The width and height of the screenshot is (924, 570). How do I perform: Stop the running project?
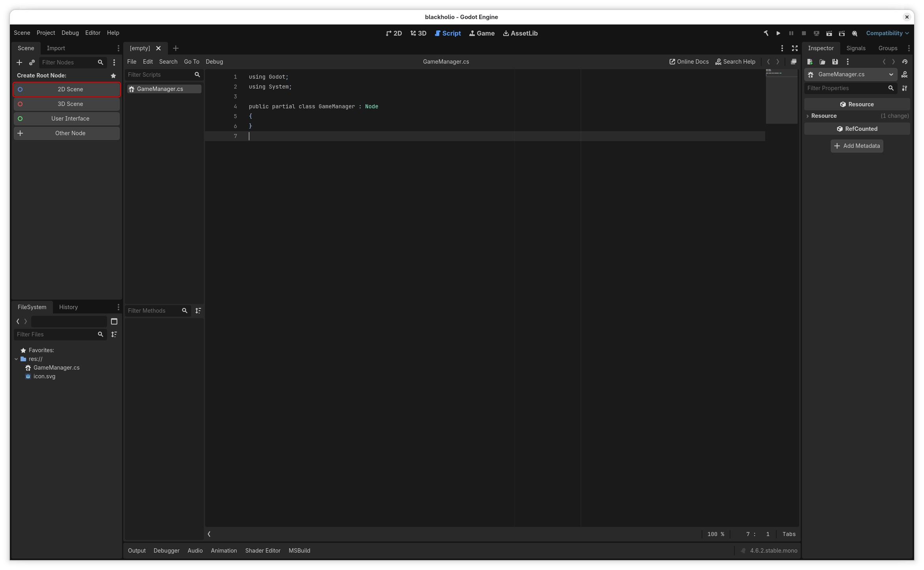pos(804,33)
